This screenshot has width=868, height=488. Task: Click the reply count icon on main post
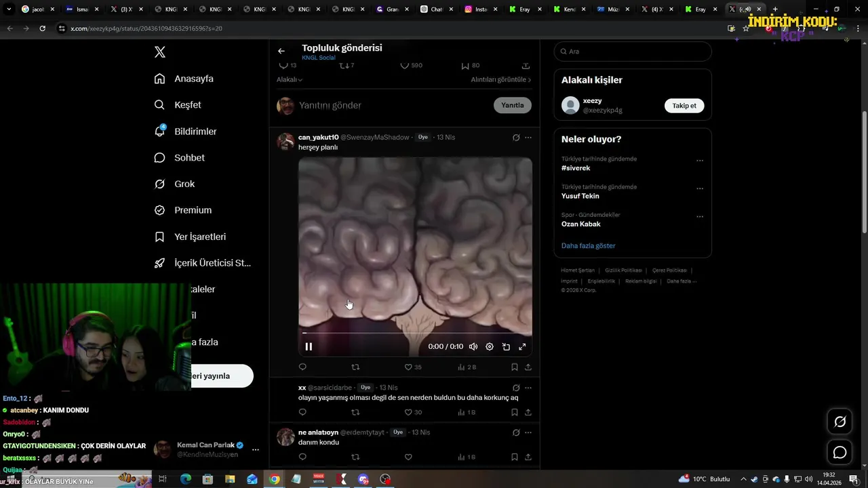pos(284,65)
